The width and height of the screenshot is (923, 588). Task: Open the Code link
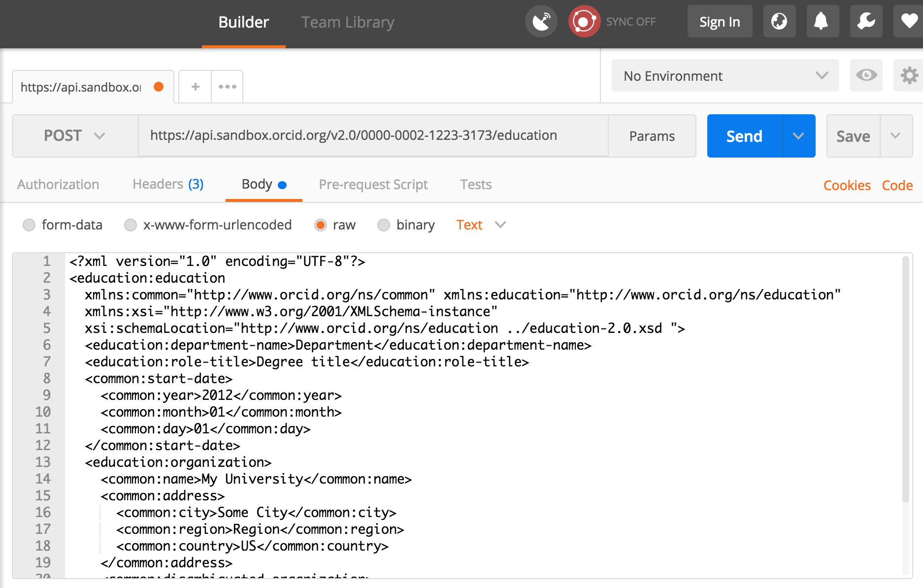(897, 185)
